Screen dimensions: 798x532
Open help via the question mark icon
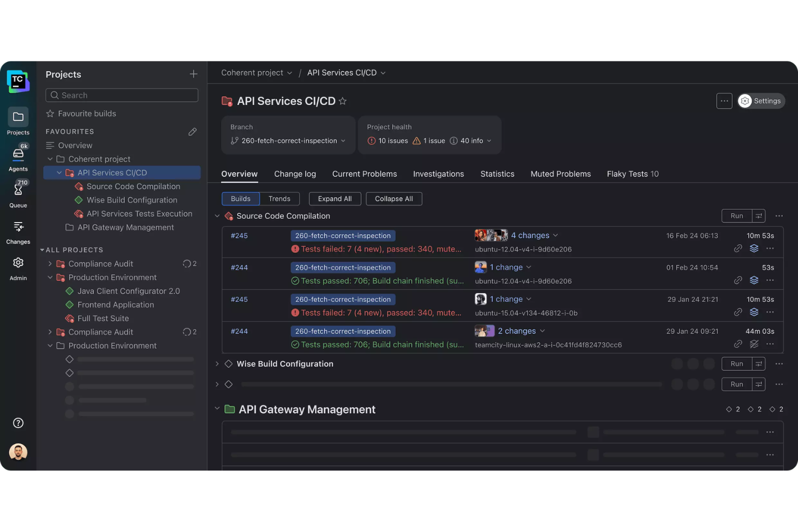pyautogui.click(x=18, y=423)
